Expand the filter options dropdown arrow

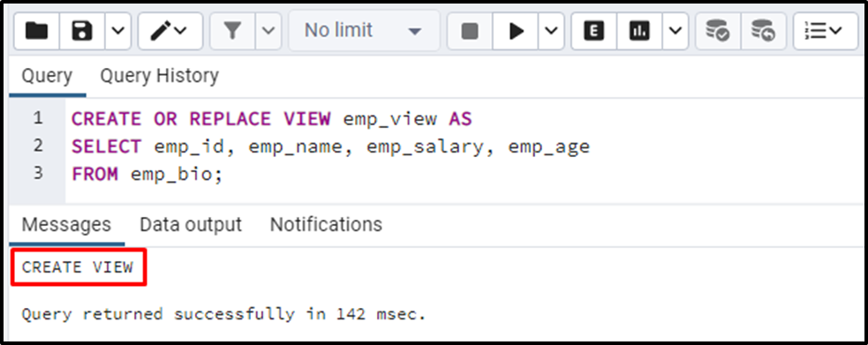click(x=268, y=32)
